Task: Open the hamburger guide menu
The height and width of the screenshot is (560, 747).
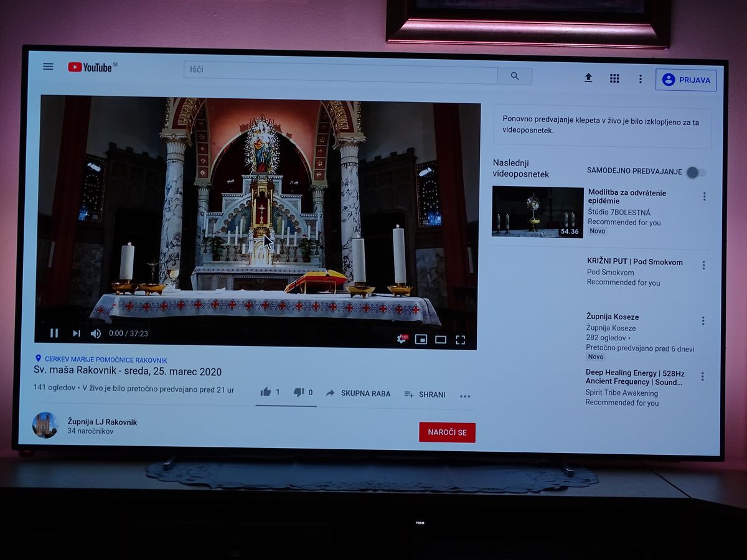Action: pos(48,67)
